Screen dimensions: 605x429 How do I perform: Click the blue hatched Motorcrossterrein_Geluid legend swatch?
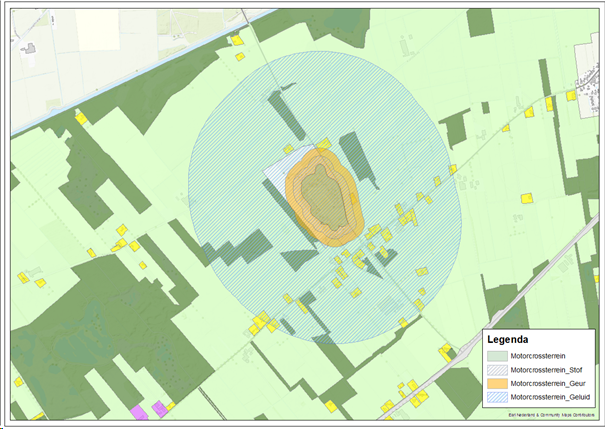pos(497,397)
